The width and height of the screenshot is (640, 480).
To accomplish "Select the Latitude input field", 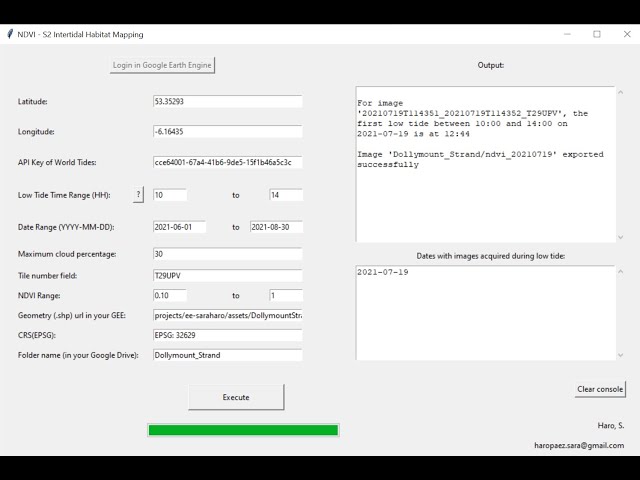I will coord(228,101).
